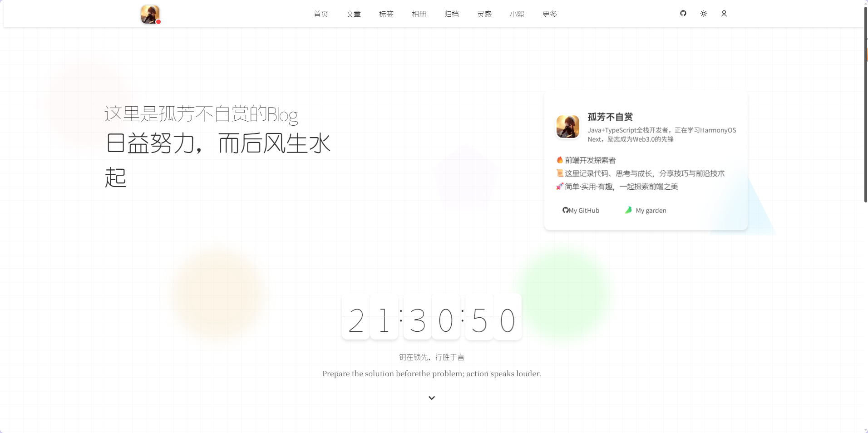Toggle light/dark theme with the sun icon
This screenshot has width=868, height=433.
[703, 14]
